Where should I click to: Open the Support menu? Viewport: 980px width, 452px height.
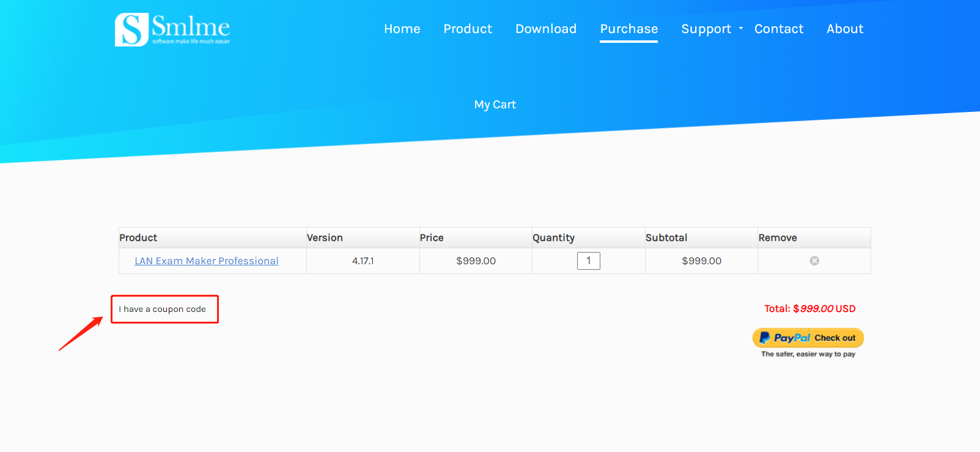(x=706, y=29)
